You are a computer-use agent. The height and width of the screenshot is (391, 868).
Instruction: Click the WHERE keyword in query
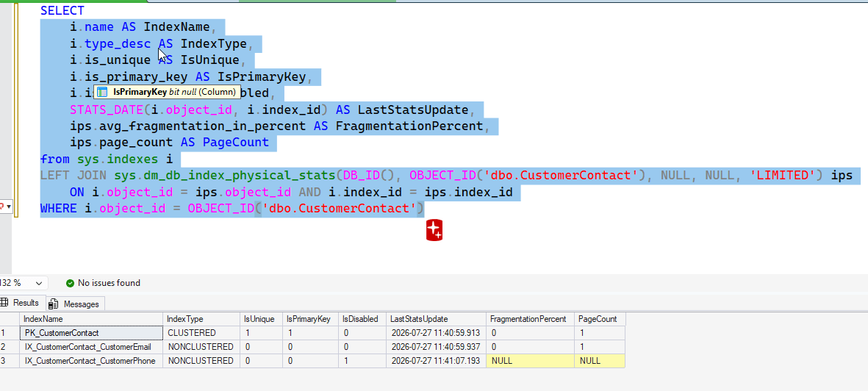coord(59,209)
